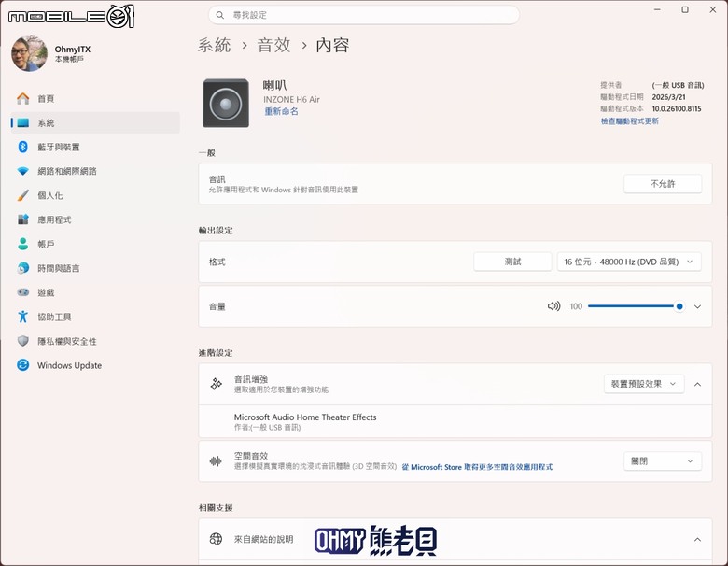The image size is (728, 566).
Task: Click 檢查驅動程式更新 link
Action: (x=630, y=120)
